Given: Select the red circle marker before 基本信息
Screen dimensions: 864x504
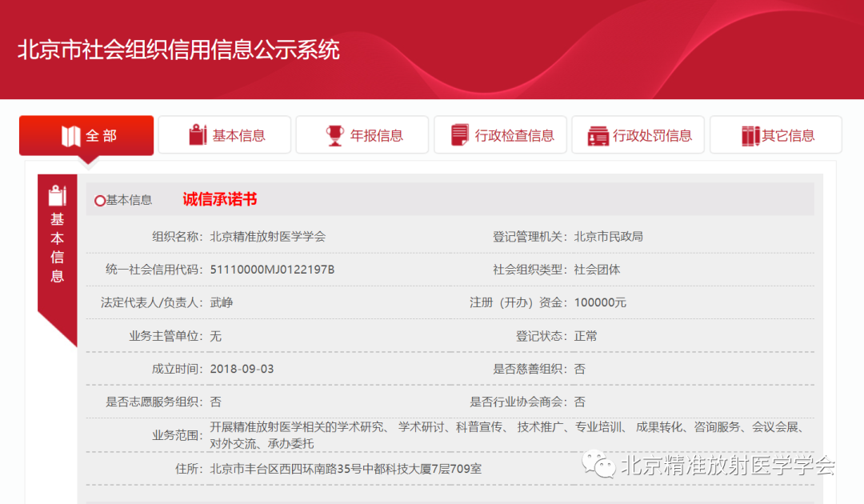Looking at the screenshot, I should point(100,201).
